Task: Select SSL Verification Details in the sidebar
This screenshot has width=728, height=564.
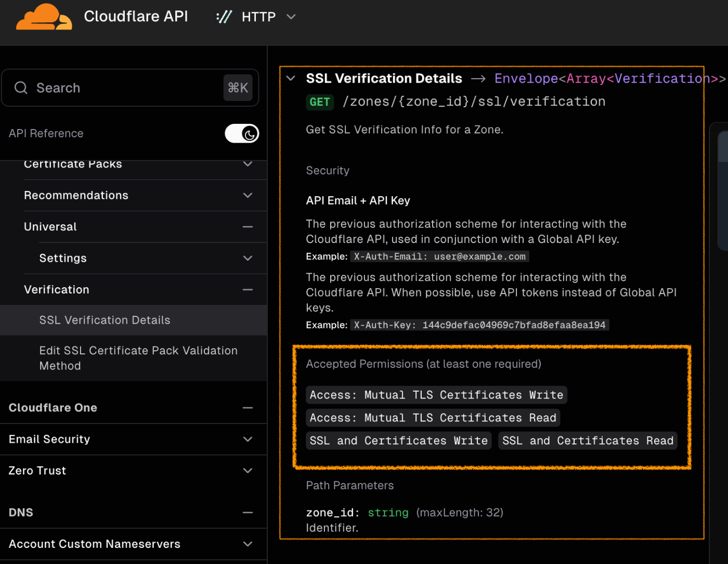Action: coord(105,320)
